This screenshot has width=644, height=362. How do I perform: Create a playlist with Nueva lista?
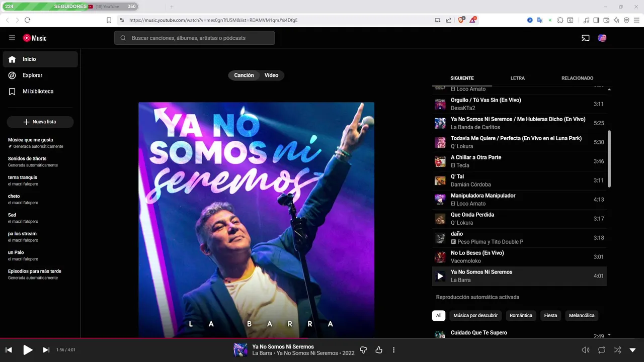pos(40,122)
